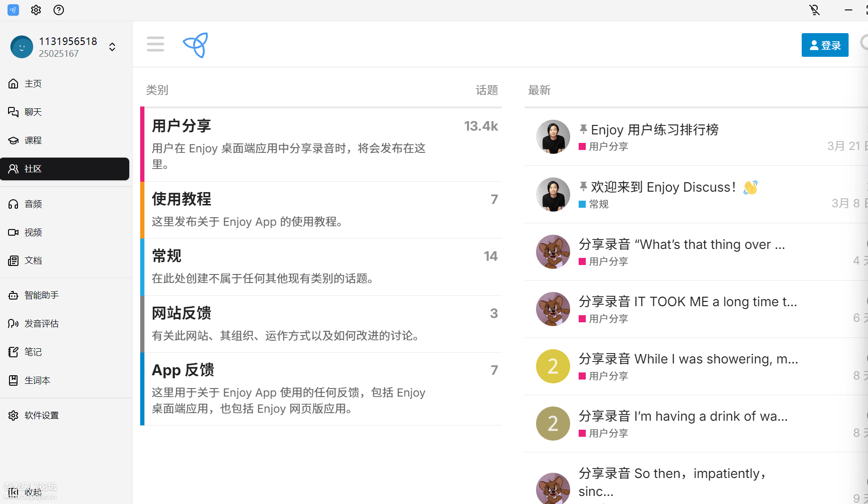This screenshot has width=868, height=504.
Task: Open 发音评估 pronunciation assessment
Action: click(42, 324)
